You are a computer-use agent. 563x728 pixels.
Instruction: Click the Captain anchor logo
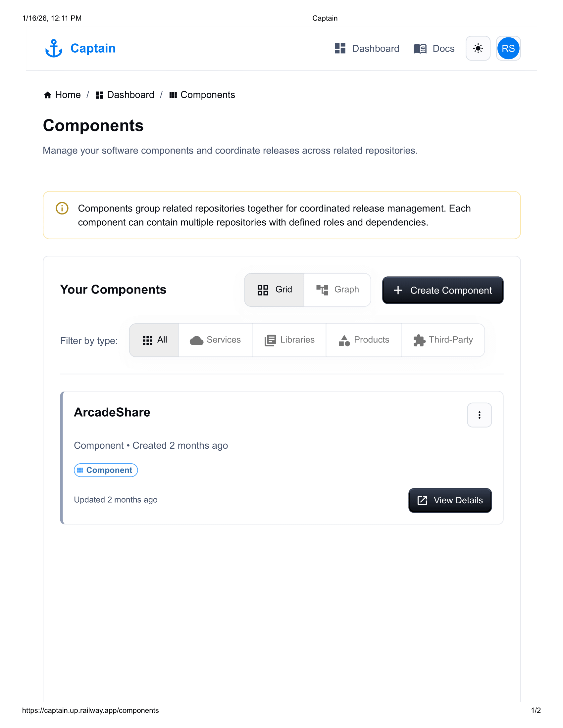coord(54,48)
